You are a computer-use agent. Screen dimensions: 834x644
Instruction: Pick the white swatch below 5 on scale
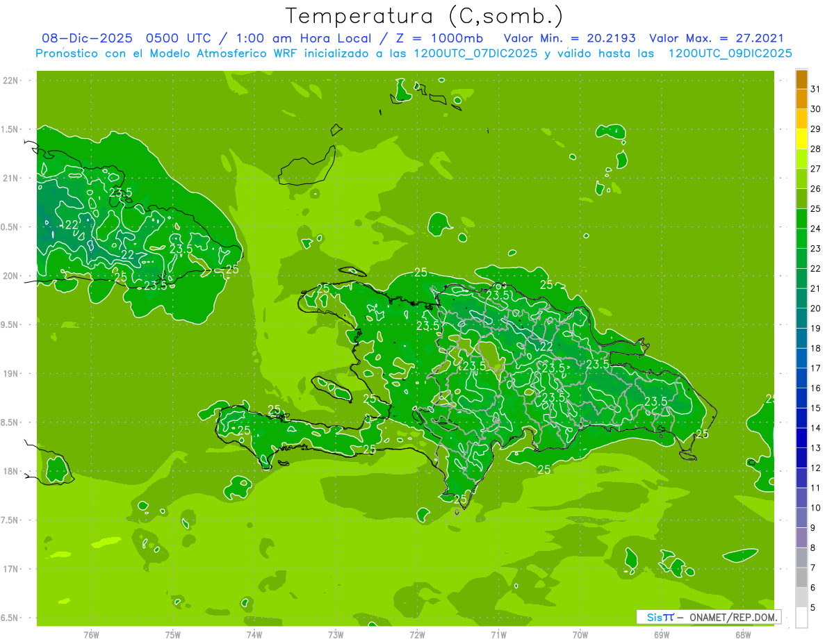point(801,618)
